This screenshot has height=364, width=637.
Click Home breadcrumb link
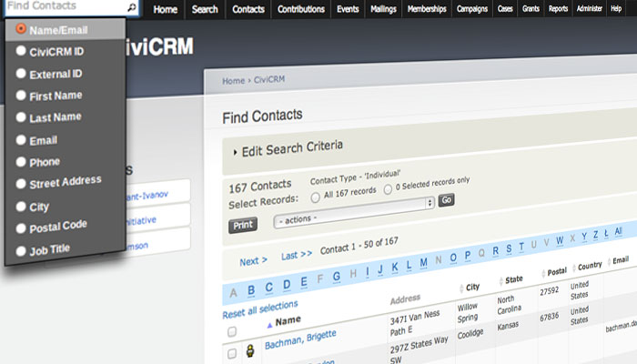[233, 81]
